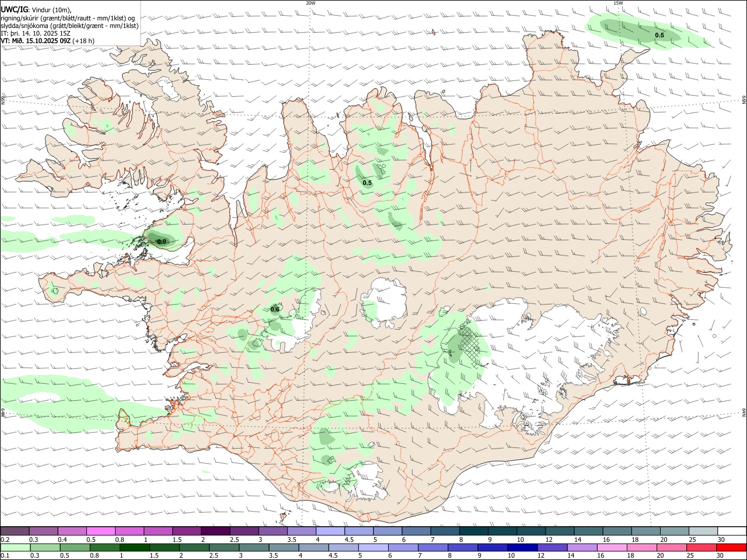747x560 pixels.
Task: Pick the light periwinkle 4 swatch in upper row
Action: coord(330,531)
